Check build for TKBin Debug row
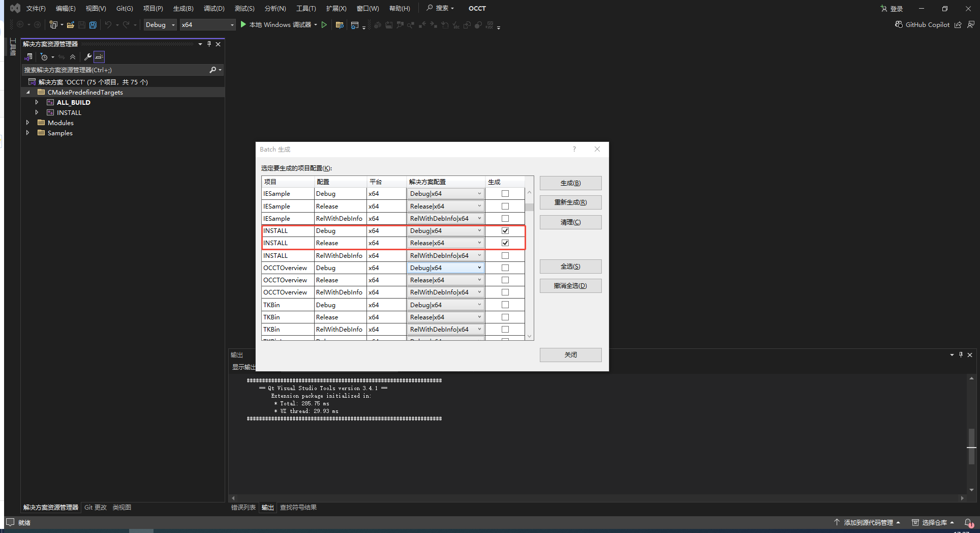This screenshot has height=533, width=980. pos(505,305)
